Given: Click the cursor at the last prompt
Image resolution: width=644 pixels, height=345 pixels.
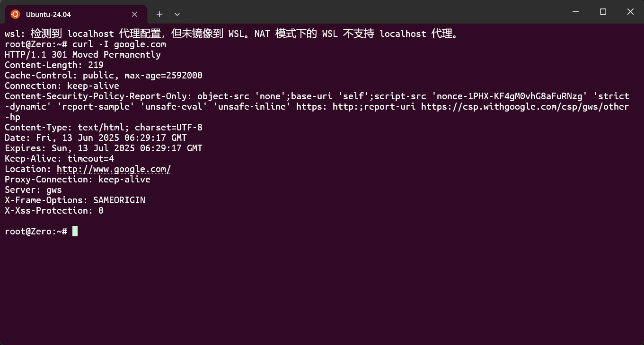Looking at the screenshot, I should coord(75,232).
